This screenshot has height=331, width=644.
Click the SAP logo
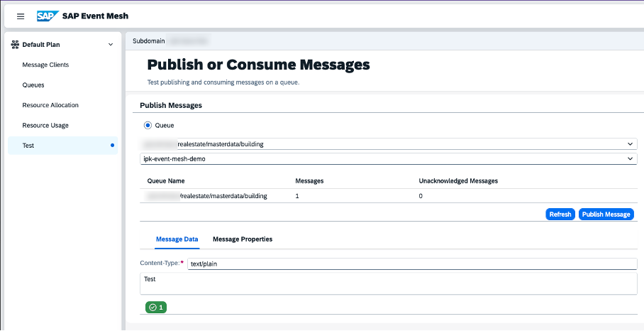(x=48, y=16)
